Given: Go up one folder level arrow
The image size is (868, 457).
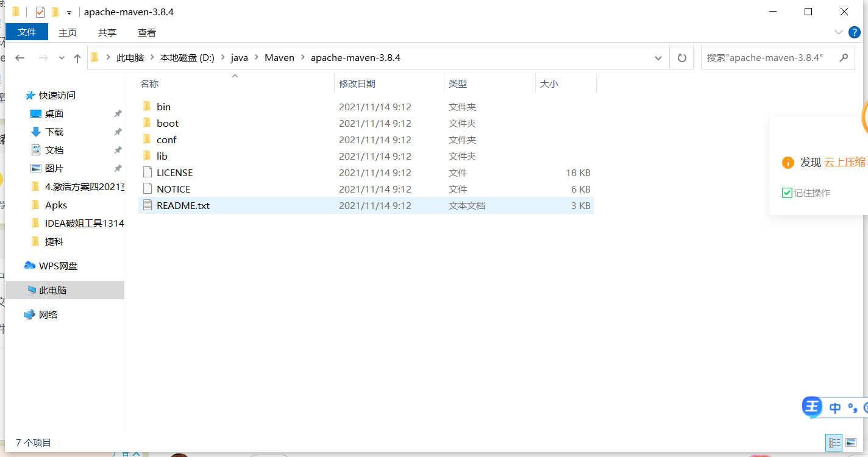Looking at the screenshot, I should (77, 58).
